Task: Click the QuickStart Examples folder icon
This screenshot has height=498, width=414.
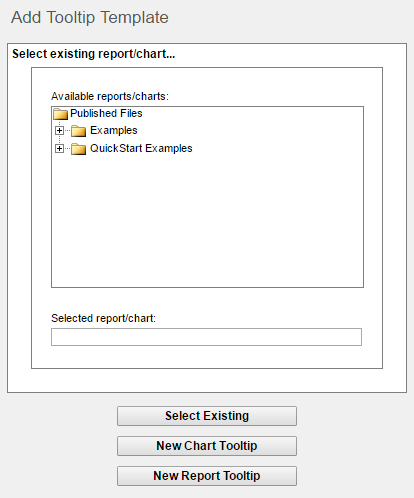Action: pos(79,149)
